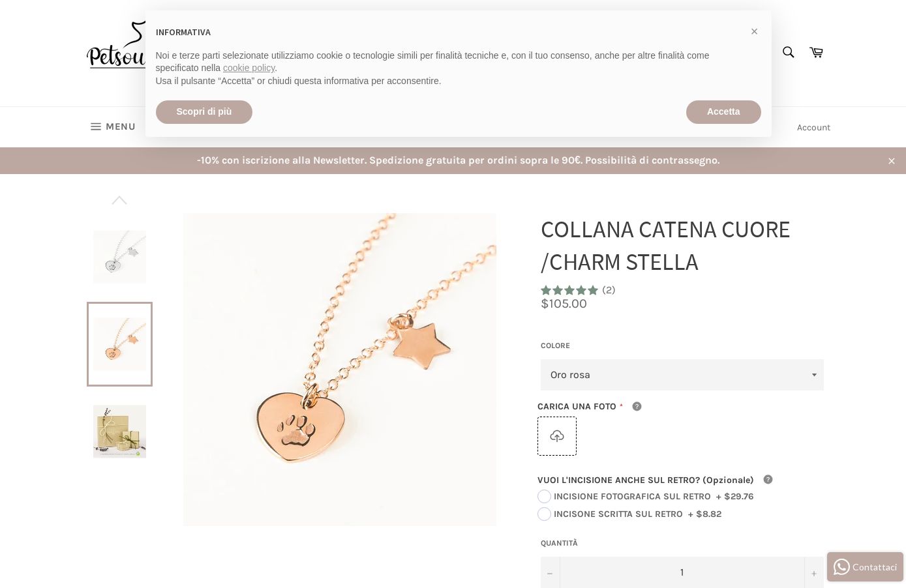Open the shopping cart icon
The image size is (906, 588).
pyautogui.click(x=816, y=52)
